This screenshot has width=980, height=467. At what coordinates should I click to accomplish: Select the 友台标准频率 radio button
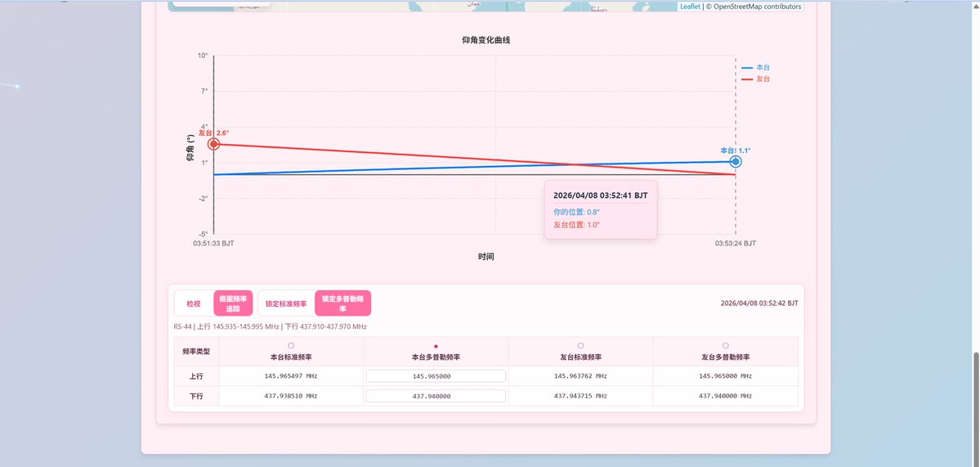580,346
